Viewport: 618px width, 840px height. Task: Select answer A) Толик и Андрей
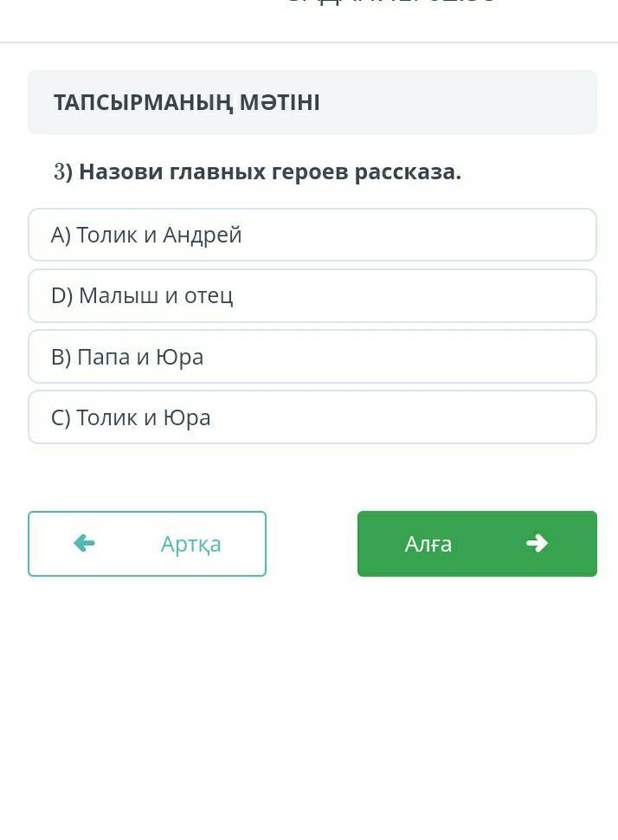(312, 235)
